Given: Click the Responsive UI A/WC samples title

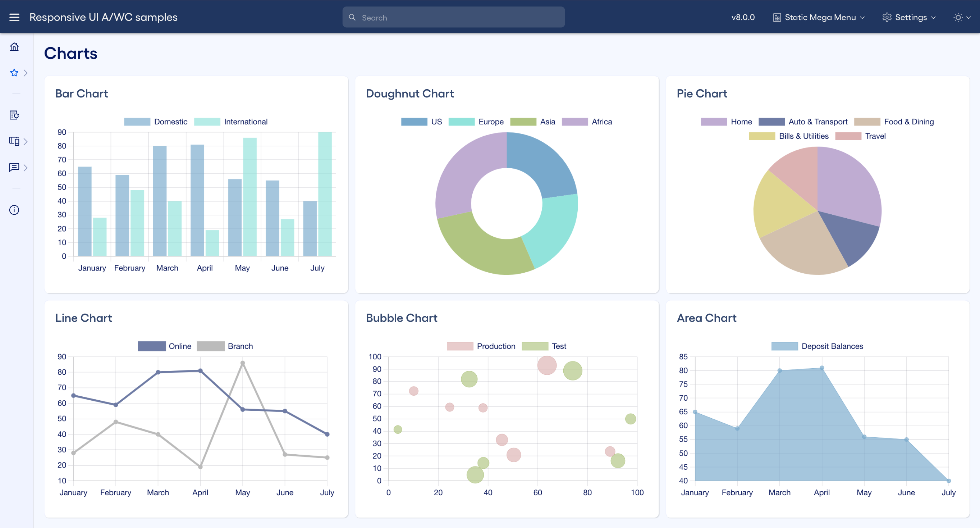Looking at the screenshot, I should 103,17.
